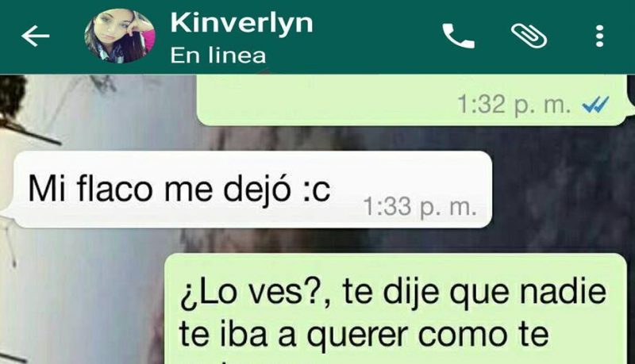Tap the blue double check marks
This screenshot has height=364, width=635.
tap(595, 105)
